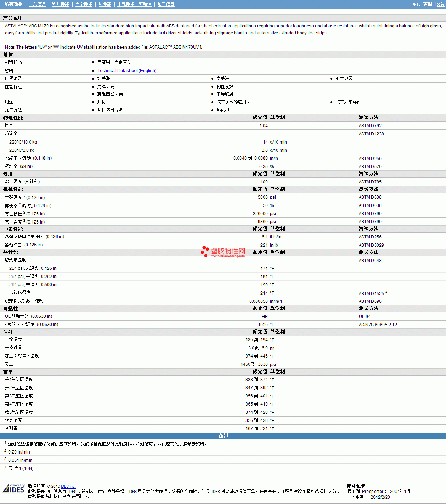The height and width of the screenshot is (504, 446).
Task: Click the ASTM D256 test method
Action: point(370,237)
